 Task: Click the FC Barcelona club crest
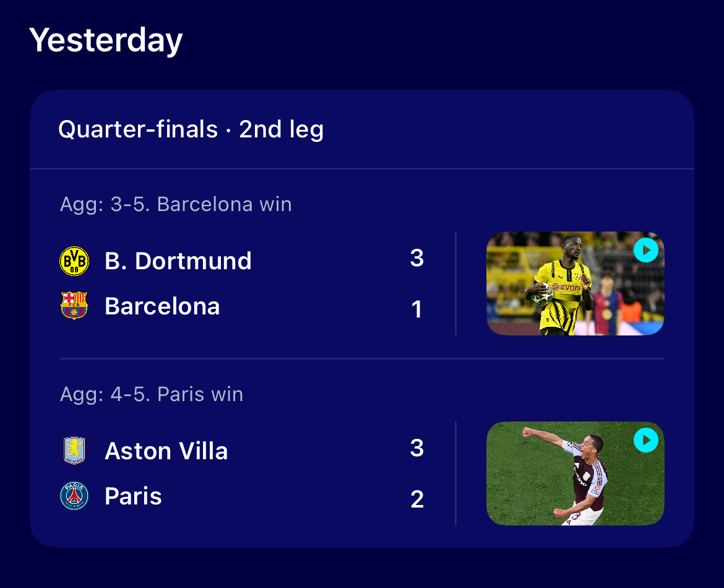74,305
